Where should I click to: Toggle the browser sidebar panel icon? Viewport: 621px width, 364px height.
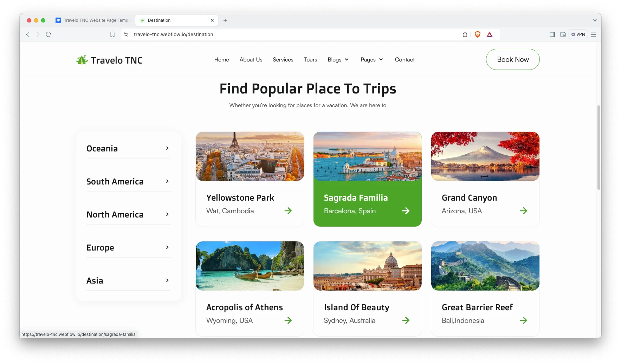552,34
